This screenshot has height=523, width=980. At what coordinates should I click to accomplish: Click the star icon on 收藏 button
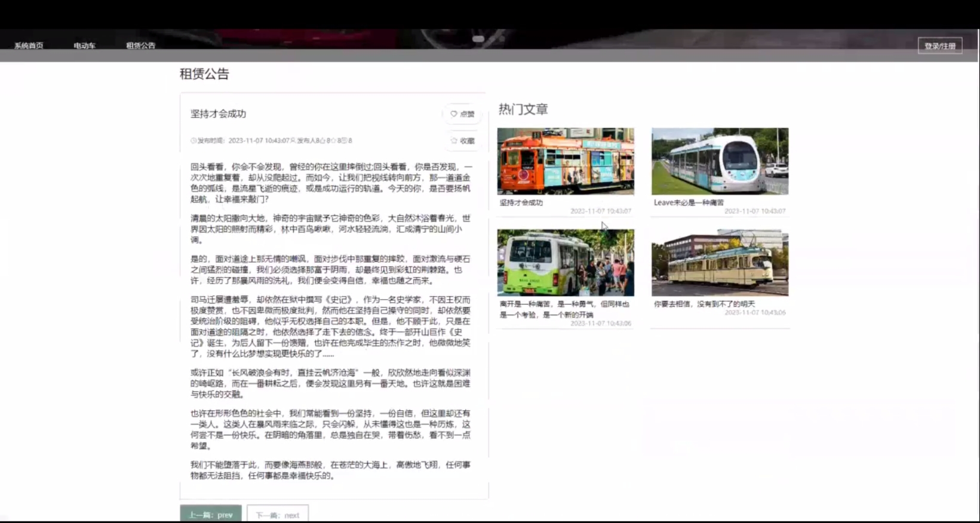click(x=454, y=141)
